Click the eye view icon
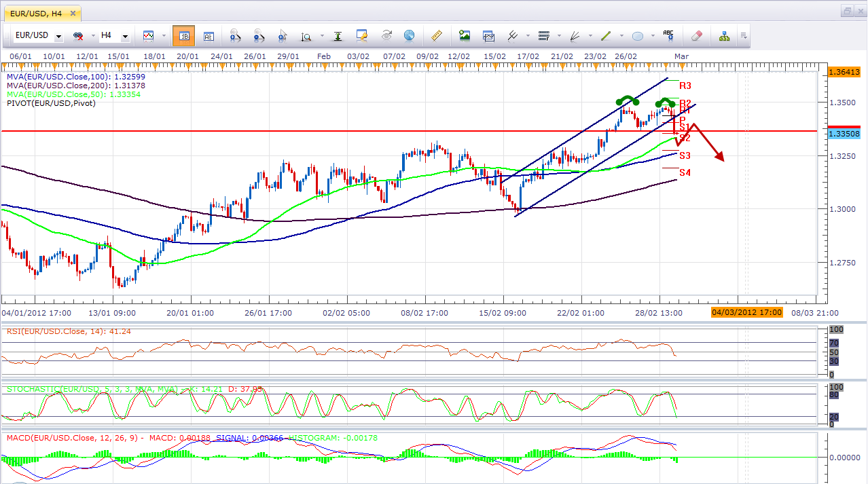868x484 pixels. click(387, 35)
